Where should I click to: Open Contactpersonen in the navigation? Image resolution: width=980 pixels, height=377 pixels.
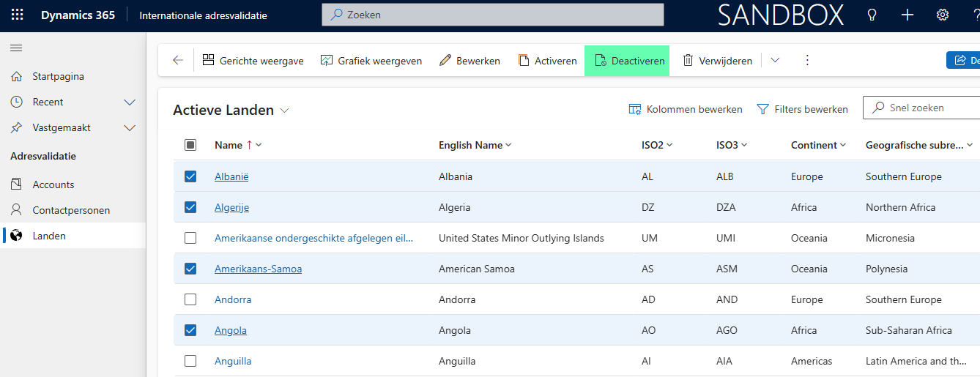71,210
